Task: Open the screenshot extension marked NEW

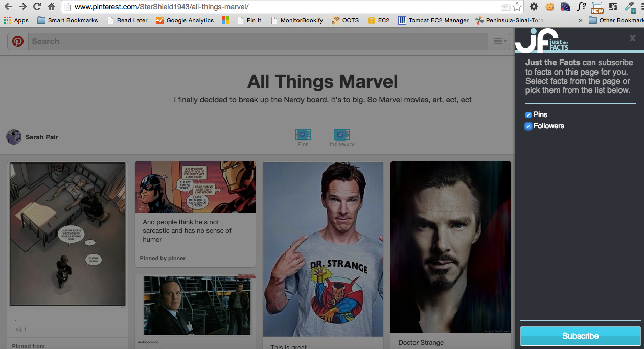Action: (x=597, y=7)
